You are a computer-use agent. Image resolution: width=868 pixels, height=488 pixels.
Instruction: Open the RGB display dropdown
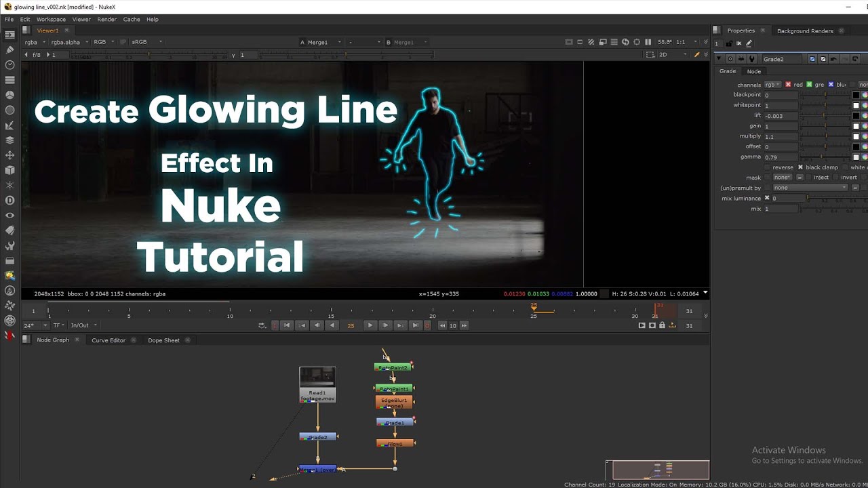pos(104,42)
